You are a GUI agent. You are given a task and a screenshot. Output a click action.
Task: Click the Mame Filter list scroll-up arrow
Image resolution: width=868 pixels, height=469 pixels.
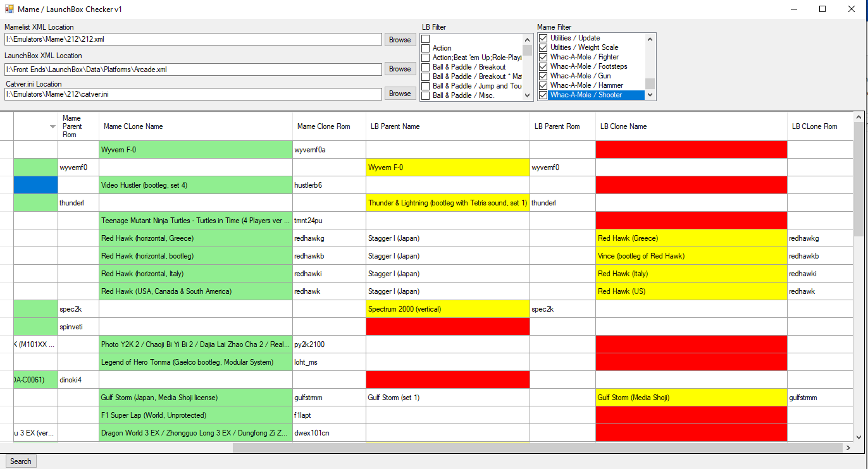coord(650,39)
